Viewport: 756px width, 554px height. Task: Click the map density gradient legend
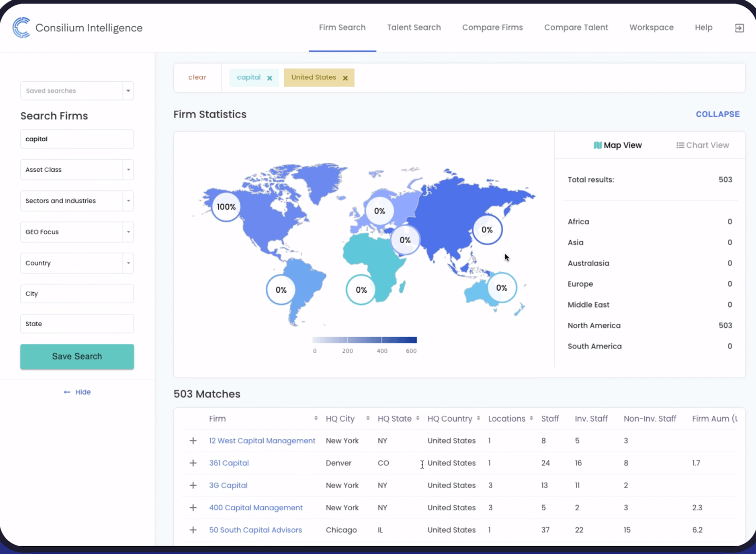tap(364, 339)
